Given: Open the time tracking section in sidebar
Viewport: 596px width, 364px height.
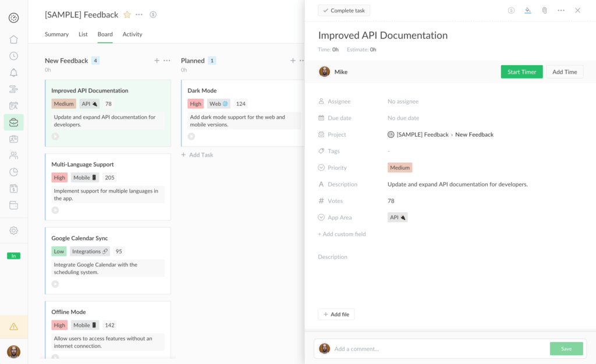Looking at the screenshot, I should point(14,56).
